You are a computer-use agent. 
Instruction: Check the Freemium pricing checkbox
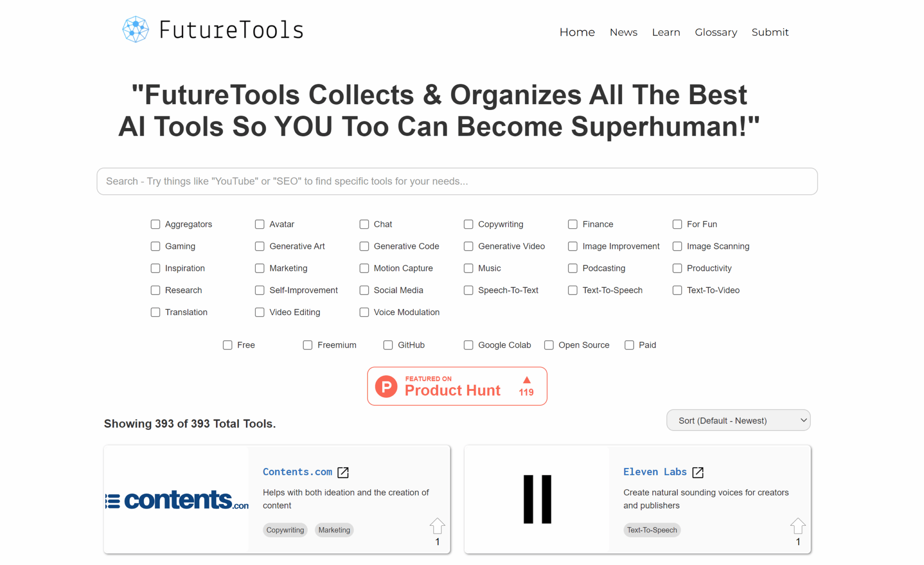point(308,345)
